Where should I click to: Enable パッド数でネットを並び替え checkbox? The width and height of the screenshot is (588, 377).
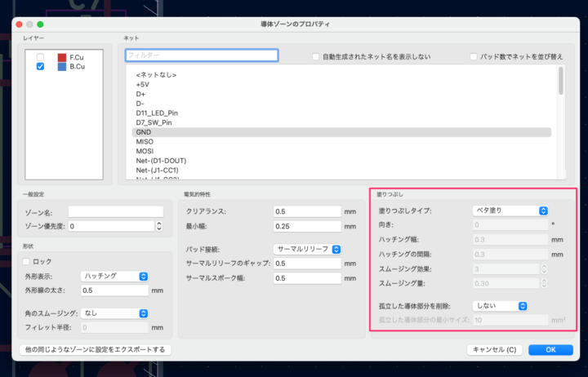[474, 56]
